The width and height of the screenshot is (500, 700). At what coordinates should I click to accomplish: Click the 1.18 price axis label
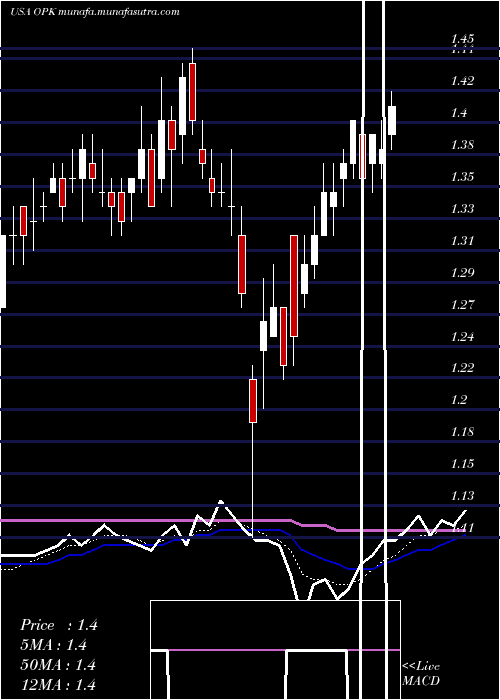pyautogui.click(x=462, y=432)
